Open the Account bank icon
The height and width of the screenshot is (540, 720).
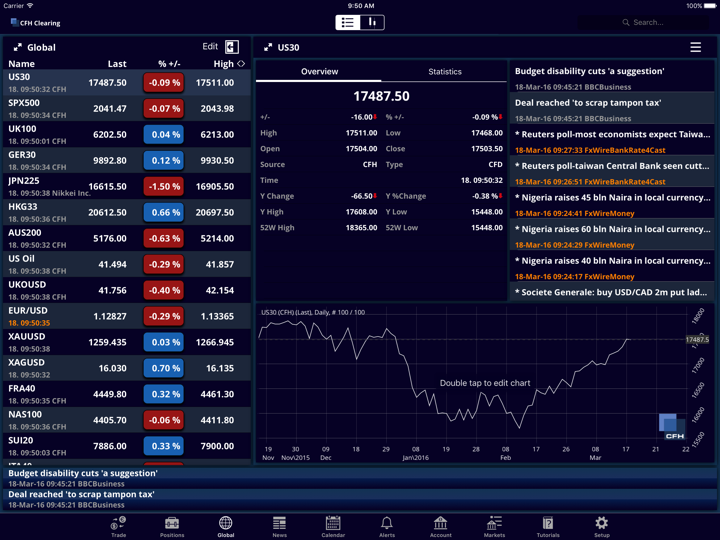tap(440, 523)
